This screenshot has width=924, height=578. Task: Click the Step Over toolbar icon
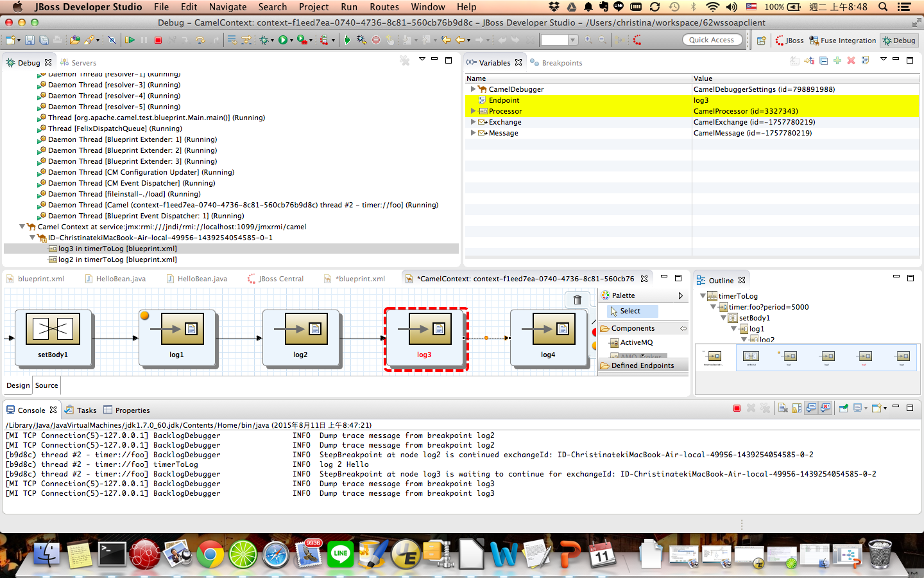200,40
